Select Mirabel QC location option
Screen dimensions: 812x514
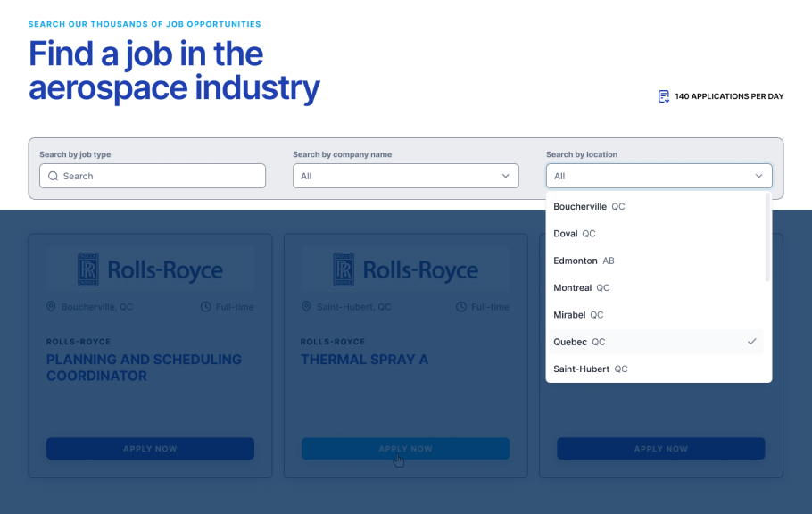[578, 315]
